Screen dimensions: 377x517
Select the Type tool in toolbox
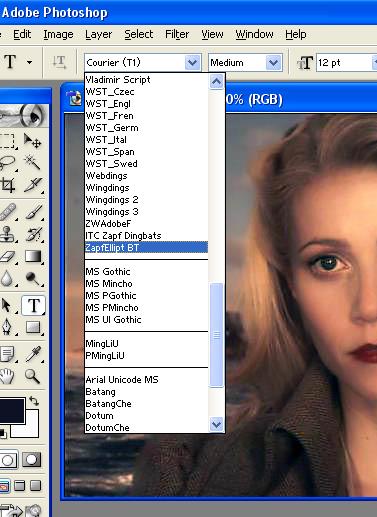tap(33, 305)
